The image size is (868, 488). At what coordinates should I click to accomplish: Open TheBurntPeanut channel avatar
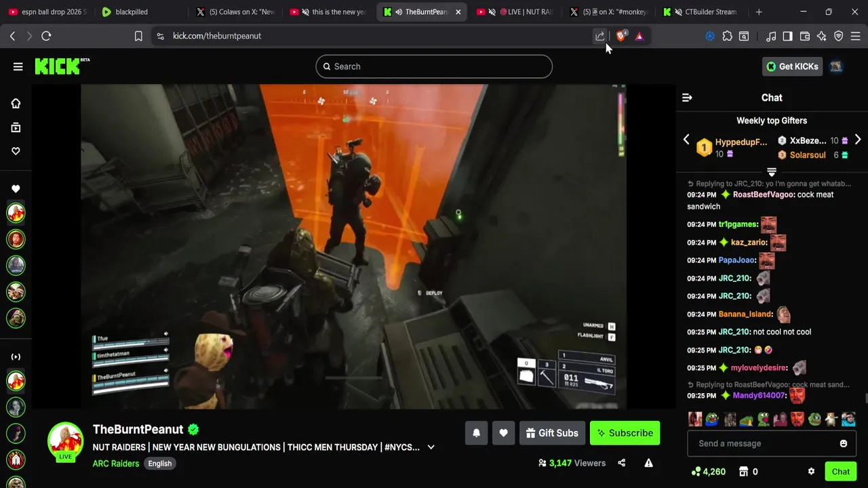[65, 441]
